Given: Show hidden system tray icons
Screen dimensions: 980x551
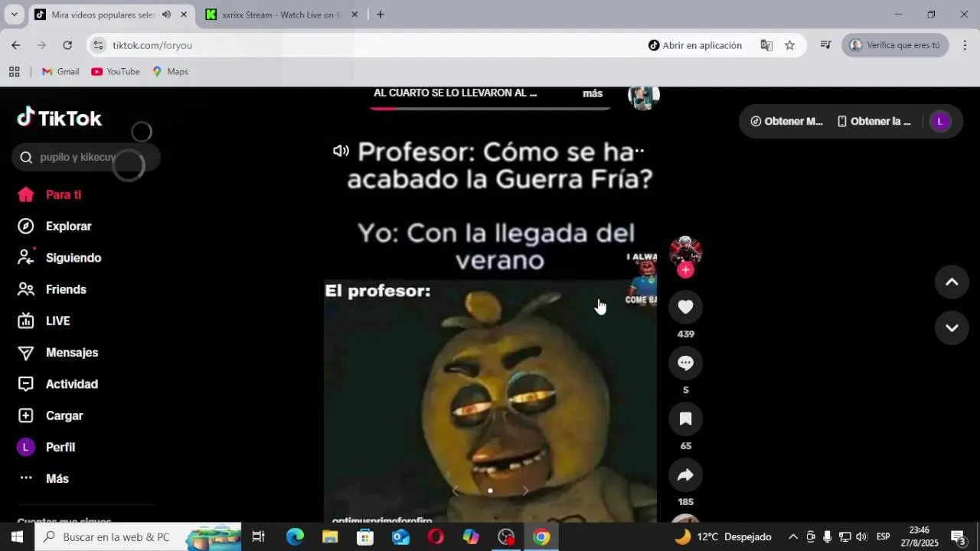Looking at the screenshot, I should (x=793, y=537).
